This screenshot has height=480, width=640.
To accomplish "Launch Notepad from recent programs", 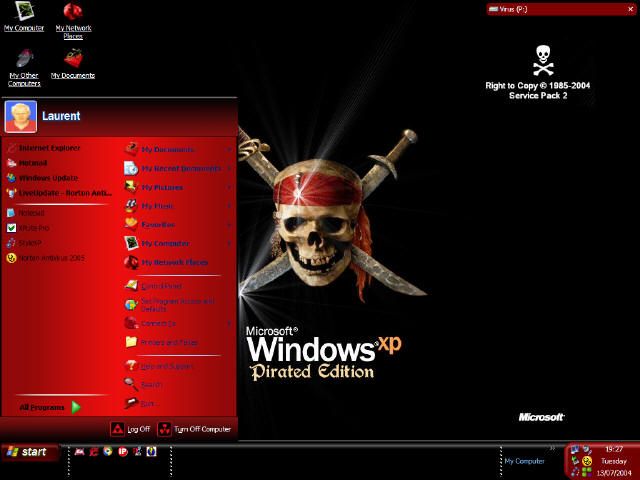I will (25, 213).
